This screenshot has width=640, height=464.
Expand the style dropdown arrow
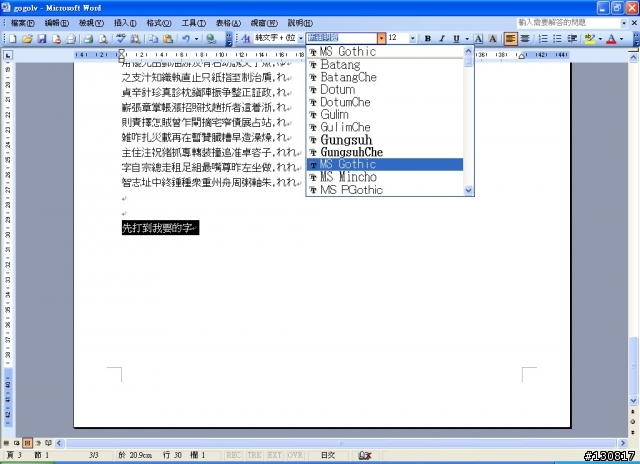(301, 38)
